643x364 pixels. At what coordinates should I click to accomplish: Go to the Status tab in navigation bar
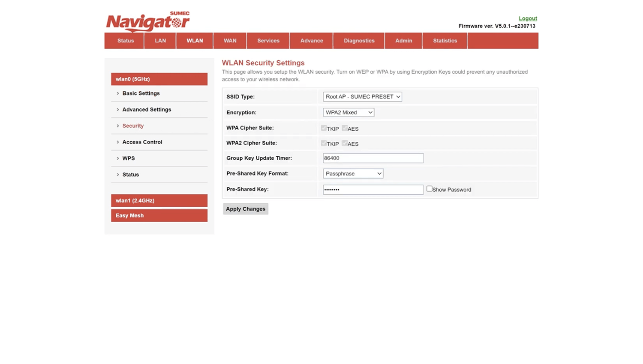(126, 41)
